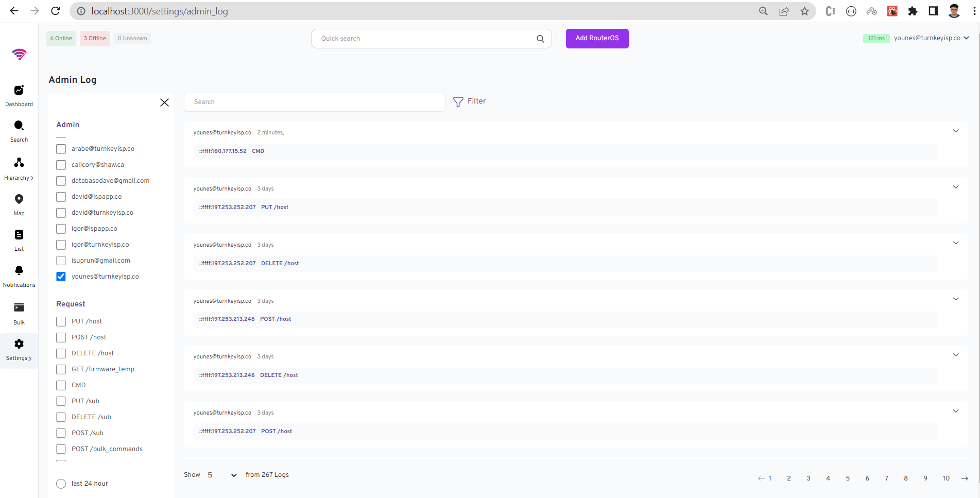Click the Add RouterOS button
Image resolution: width=980 pixels, height=498 pixels.
(x=597, y=39)
